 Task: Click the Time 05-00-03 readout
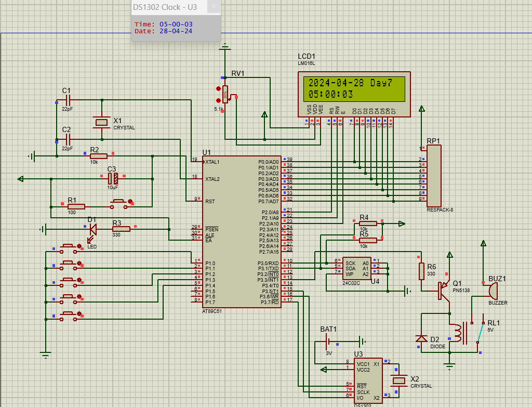pos(176,24)
